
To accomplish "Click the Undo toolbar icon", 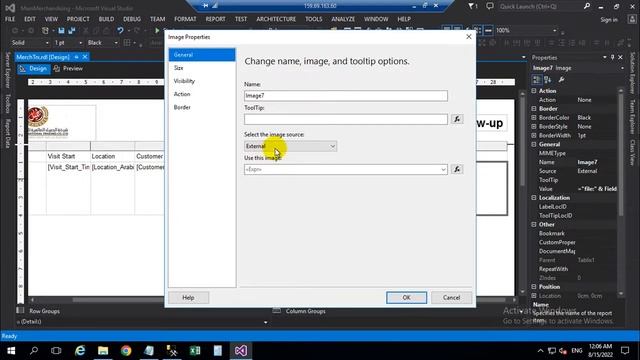I will (120, 31).
